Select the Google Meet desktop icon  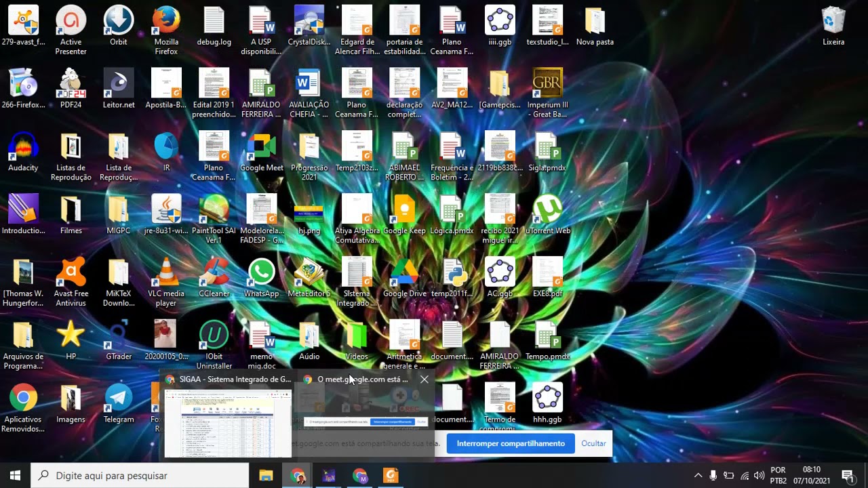coord(261,152)
